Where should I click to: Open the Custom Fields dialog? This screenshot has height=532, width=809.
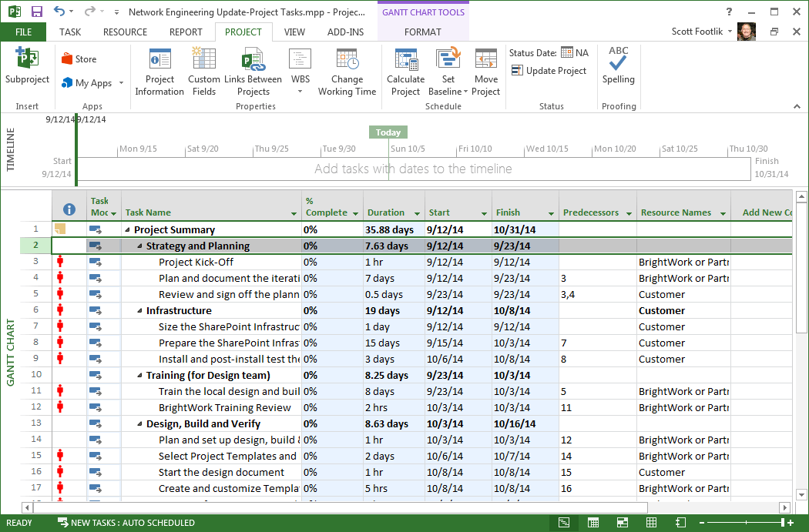point(203,70)
